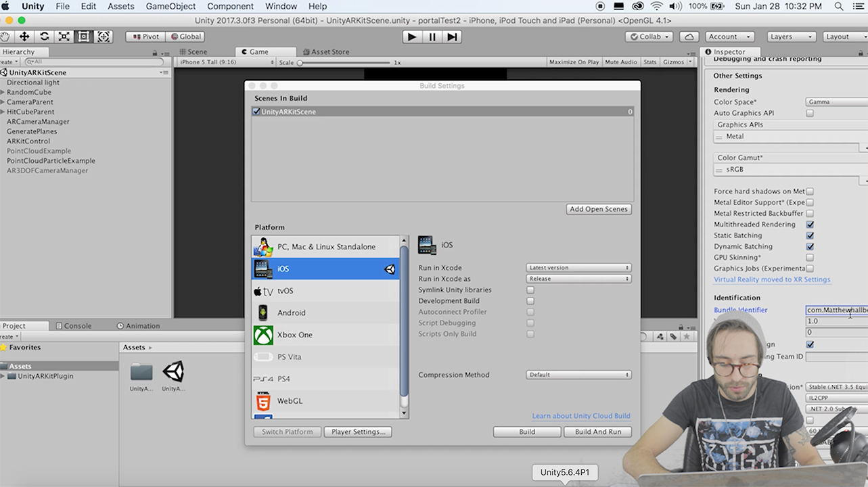Enable Symlink Unity libraries checkbox
Image resolution: width=868 pixels, height=487 pixels.
(530, 289)
